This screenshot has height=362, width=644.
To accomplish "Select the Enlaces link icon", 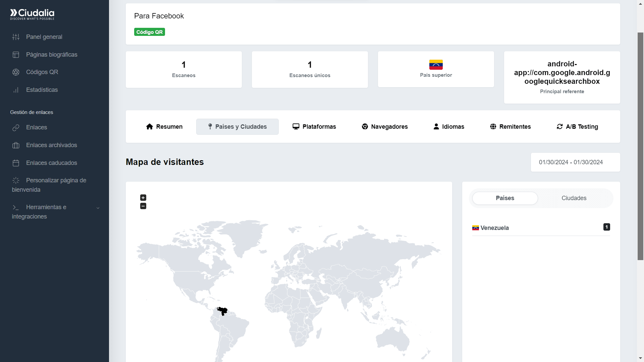I will (x=16, y=127).
